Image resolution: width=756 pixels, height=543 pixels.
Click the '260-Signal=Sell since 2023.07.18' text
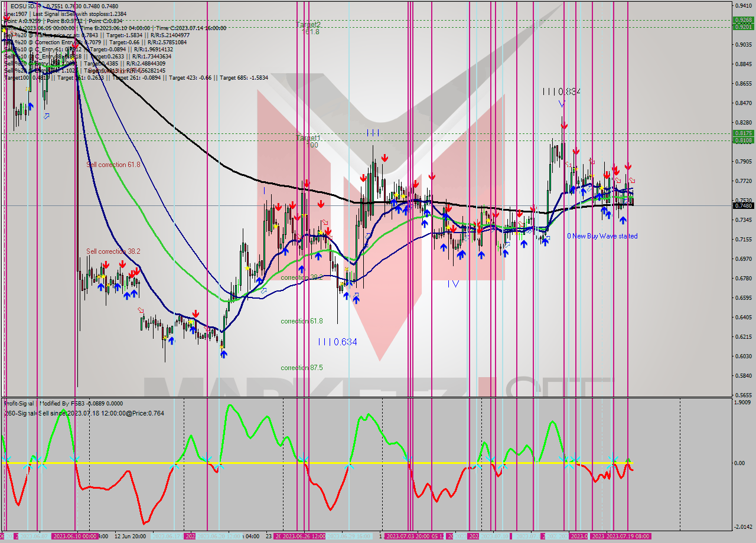point(84,413)
